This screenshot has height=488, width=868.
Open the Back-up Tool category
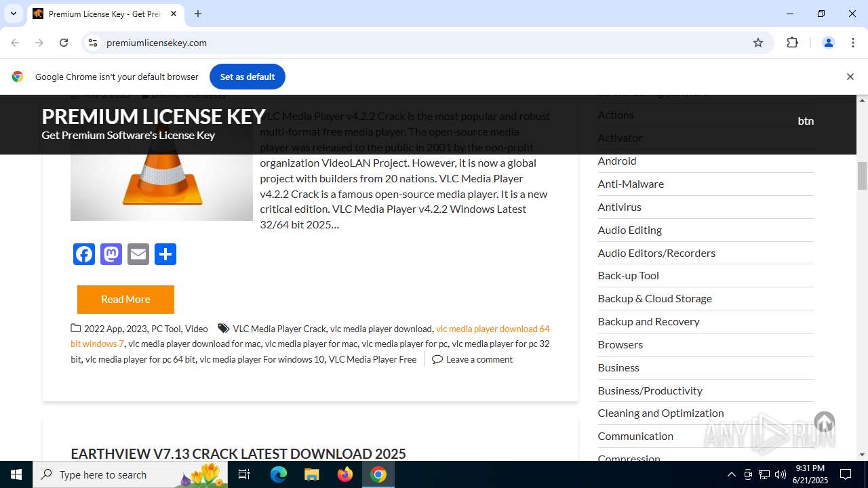628,275
